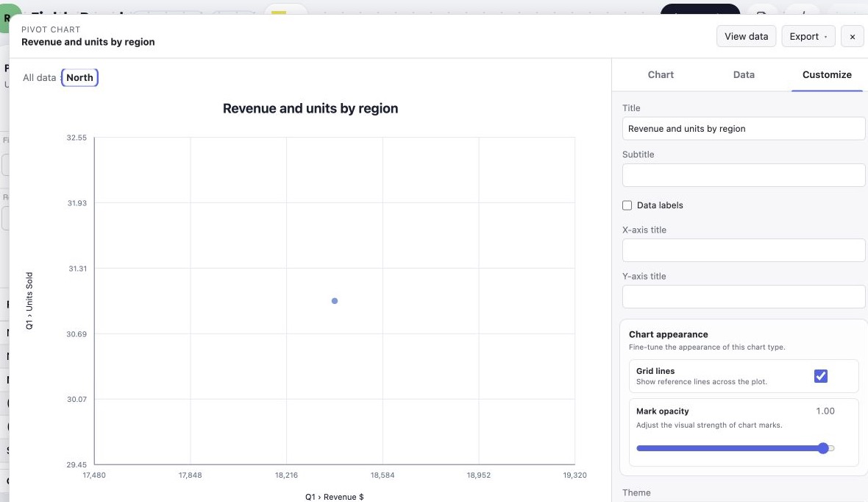Click the chart heading Revenue and units by region
The width and height of the screenshot is (868, 502).
pos(310,109)
